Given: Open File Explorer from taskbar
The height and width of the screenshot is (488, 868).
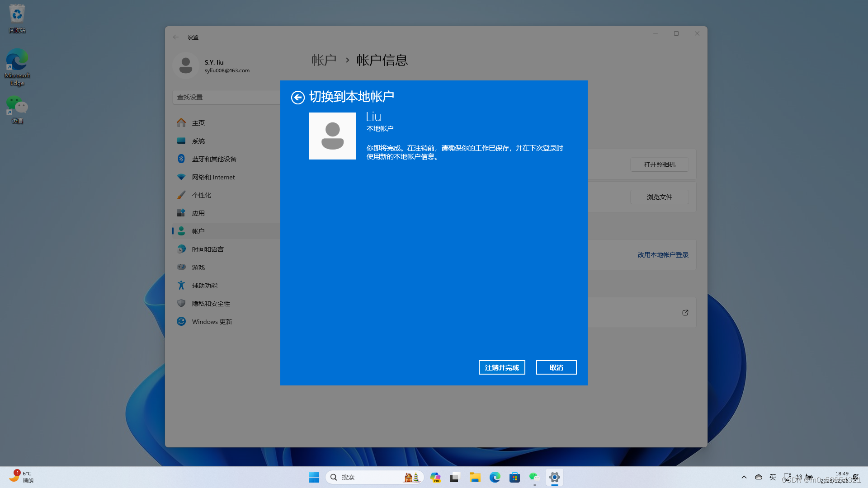Looking at the screenshot, I should (475, 477).
